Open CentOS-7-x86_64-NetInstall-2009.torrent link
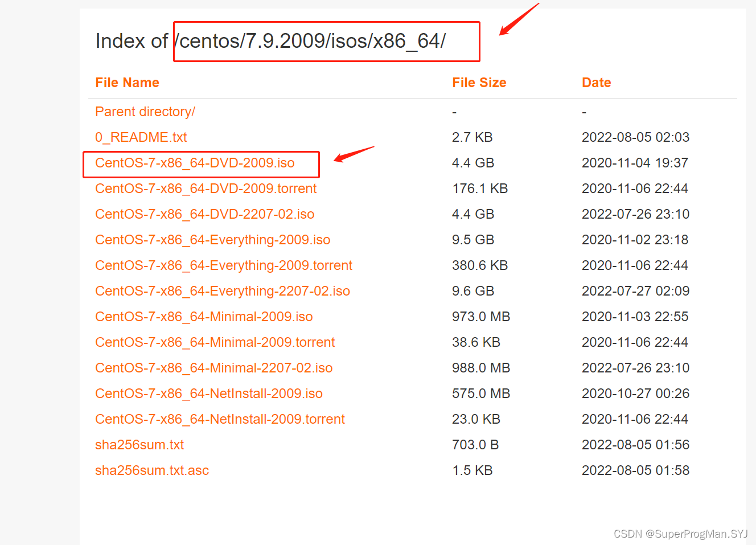The width and height of the screenshot is (756, 545). [220, 419]
